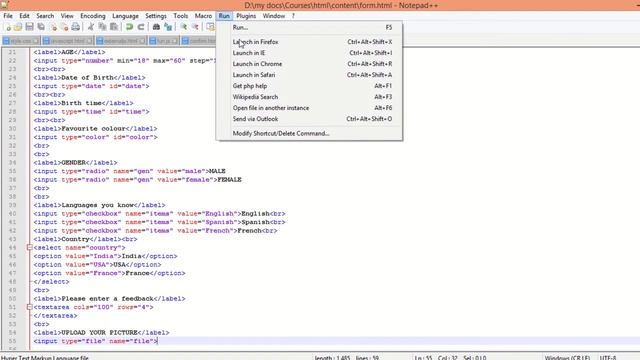Choose Modify Shortcut/Delete Command...
The width and height of the screenshot is (640, 360).
tap(309, 133)
